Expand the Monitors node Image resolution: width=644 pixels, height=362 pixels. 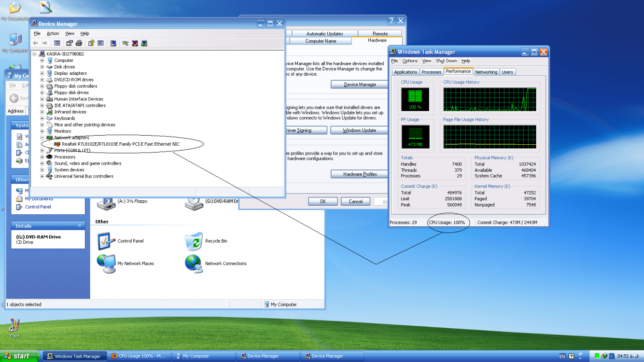[x=42, y=131]
